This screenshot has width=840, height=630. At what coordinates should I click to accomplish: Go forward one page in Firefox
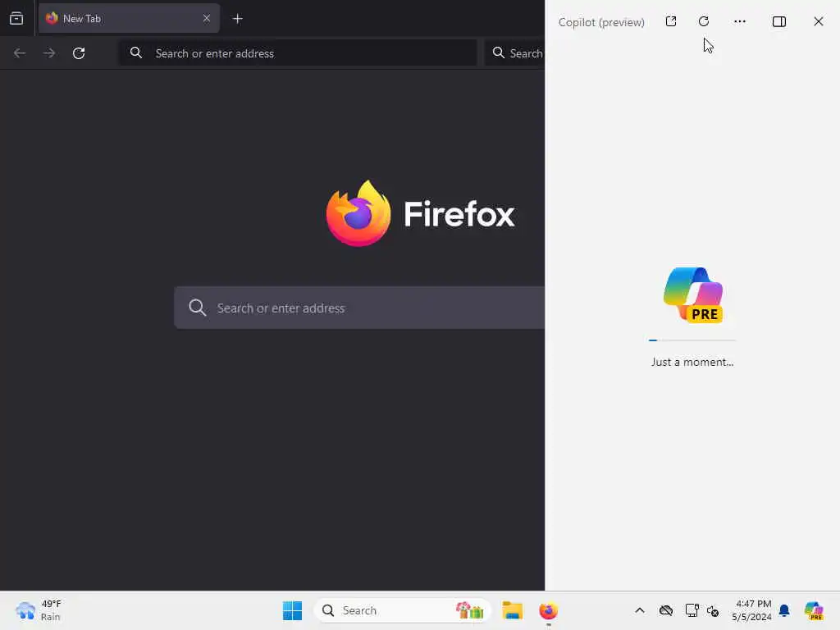[48, 53]
